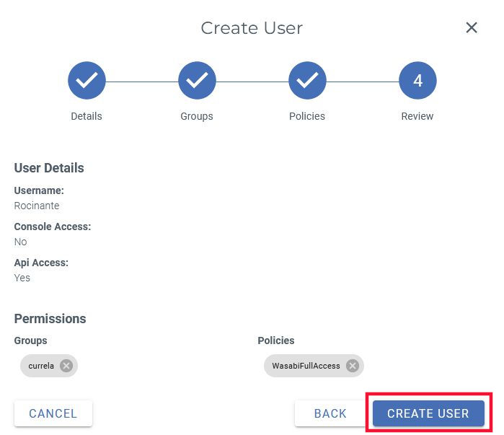Click the Console Access value No
Screen dimensions: 504x435
coord(20,242)
